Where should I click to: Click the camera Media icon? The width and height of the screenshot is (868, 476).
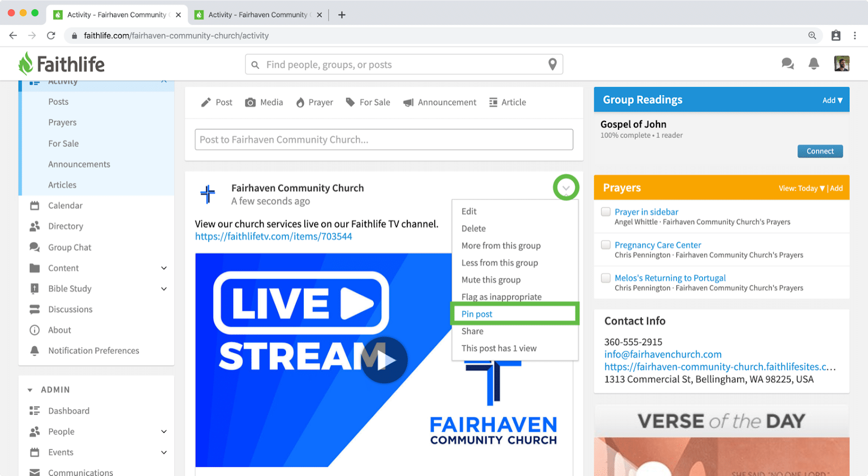(x=250, y=102)
